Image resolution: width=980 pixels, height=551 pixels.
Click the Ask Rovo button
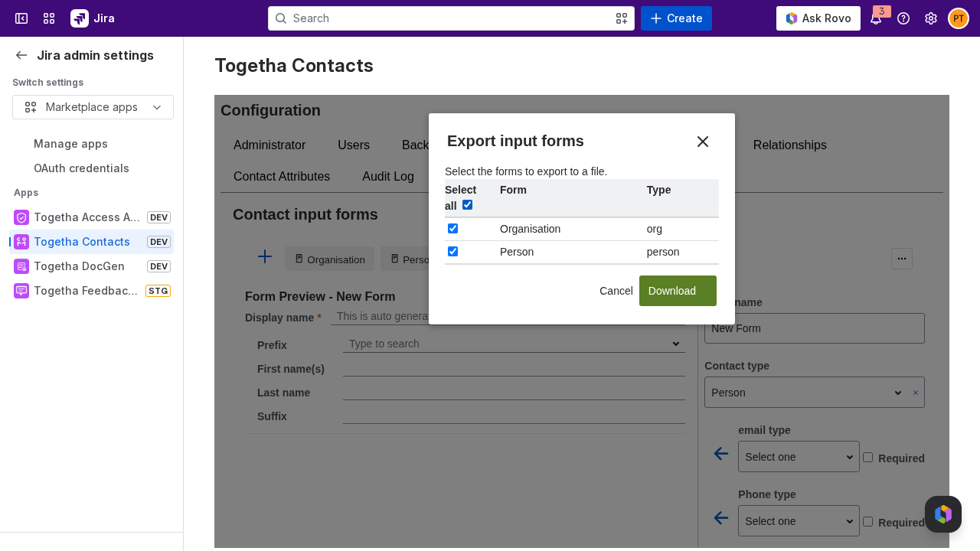pos(818,18)
